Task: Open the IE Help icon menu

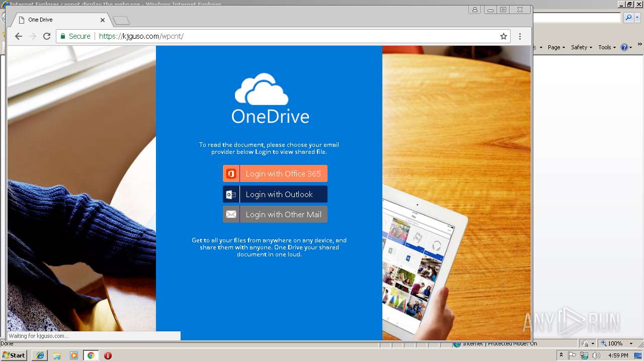Action: (x=626, y=47)
